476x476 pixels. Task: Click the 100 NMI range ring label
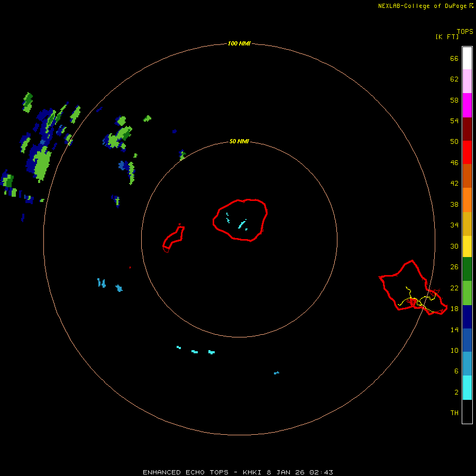click(x=239, y=43)
